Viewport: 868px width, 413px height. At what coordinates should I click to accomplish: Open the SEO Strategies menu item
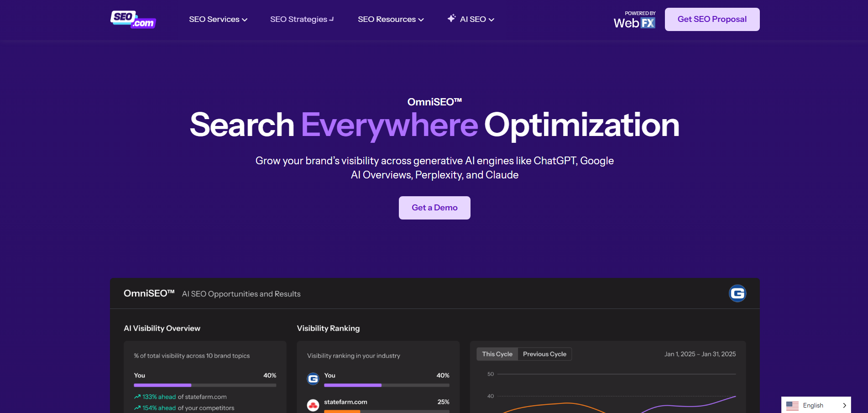coord(301,19)
